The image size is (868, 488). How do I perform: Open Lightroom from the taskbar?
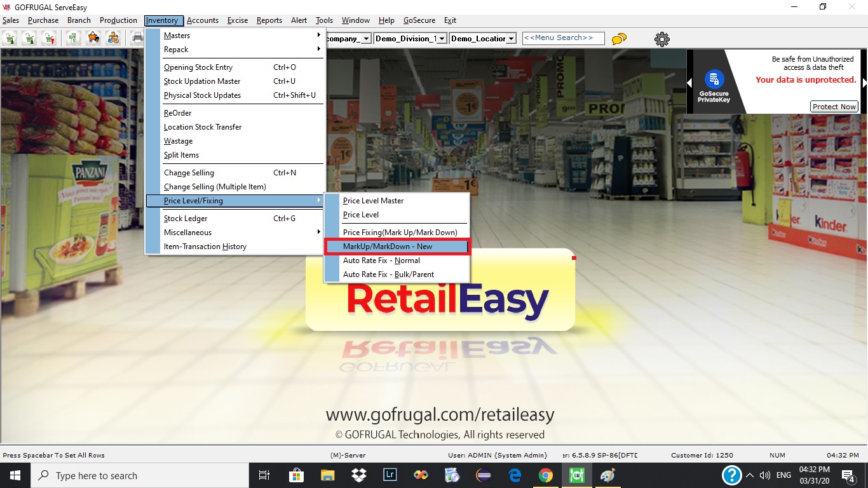pyautogui.click(x=390, y=475)
